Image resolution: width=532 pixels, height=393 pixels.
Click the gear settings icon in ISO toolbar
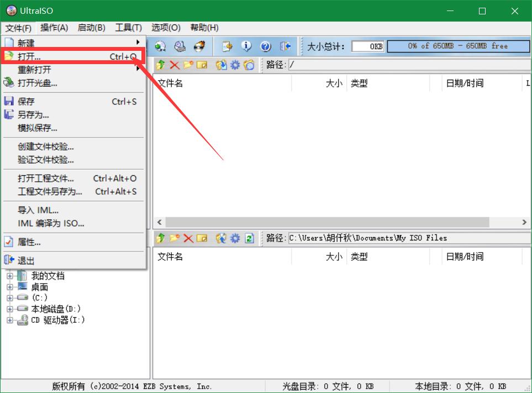(234, 65)
